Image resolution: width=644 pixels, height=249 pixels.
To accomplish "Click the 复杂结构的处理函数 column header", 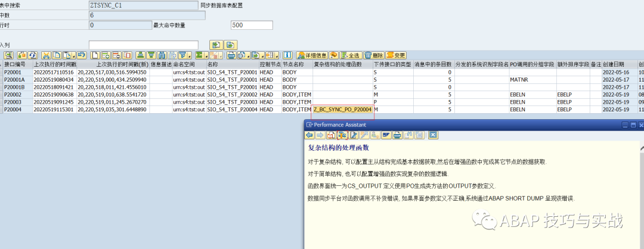I will click(x=342, y=64).
